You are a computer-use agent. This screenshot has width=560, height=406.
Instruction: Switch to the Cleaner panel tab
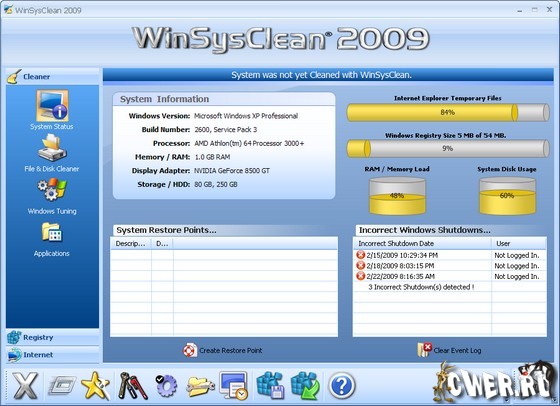tap(52, 76)
